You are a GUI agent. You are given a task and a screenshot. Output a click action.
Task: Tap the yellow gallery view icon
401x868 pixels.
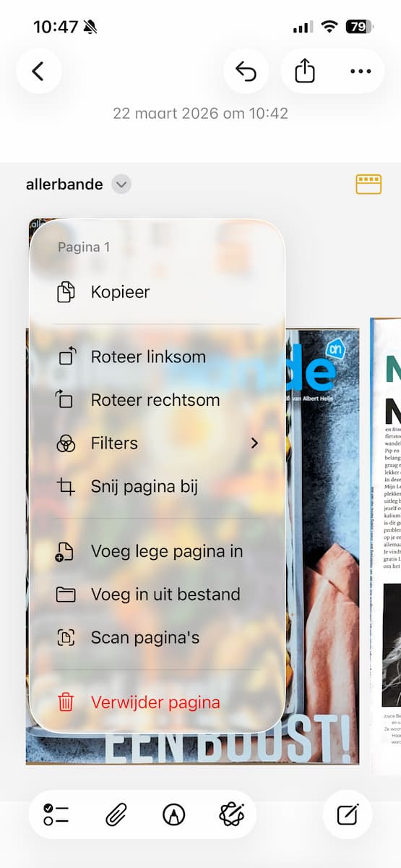coord(368,184)
